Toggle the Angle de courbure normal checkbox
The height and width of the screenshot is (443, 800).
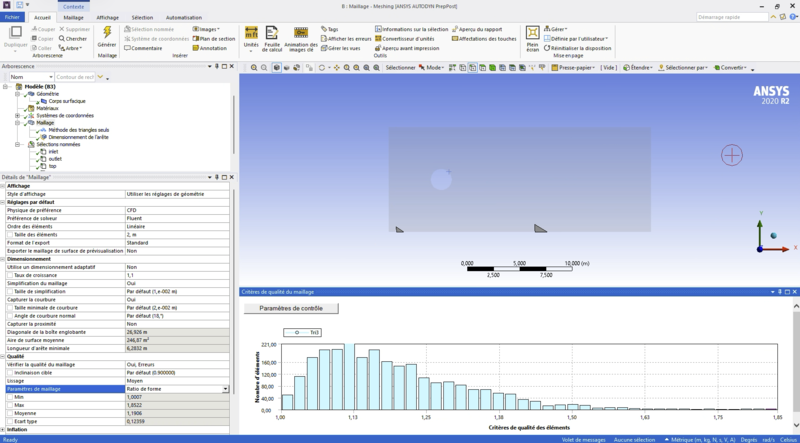point(10,316)
